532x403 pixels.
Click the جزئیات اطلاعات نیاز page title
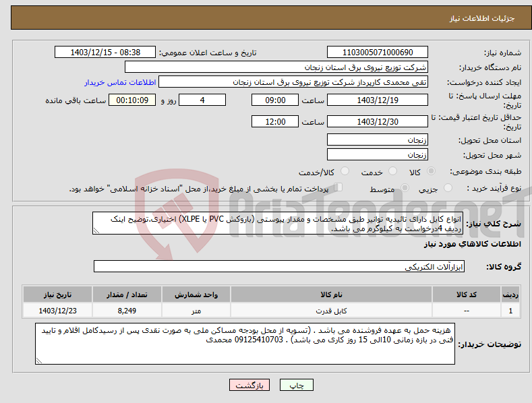[x=482, y=18]
